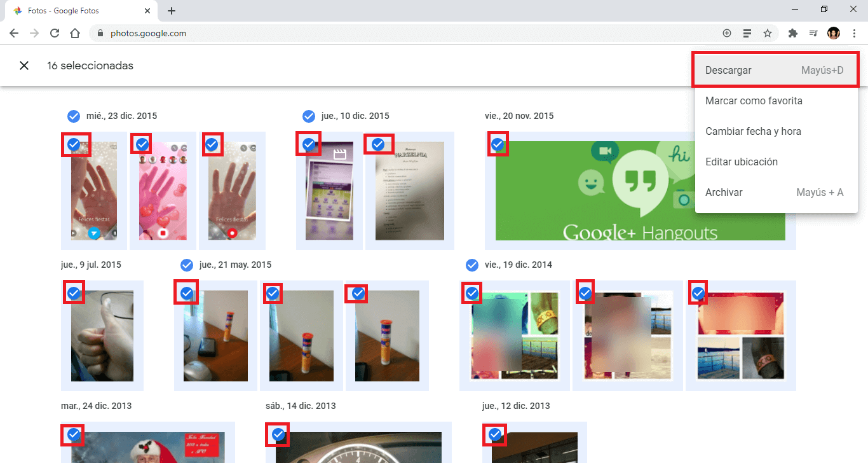Click the photos.google.com address bar
The height and width of the screenshot is (463, 868).
coord(407,33)
